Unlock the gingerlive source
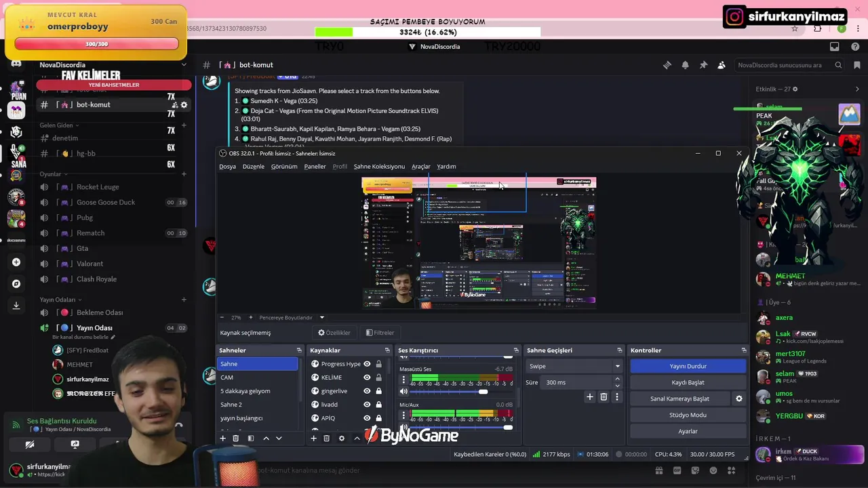This screenshot has width=868, height=488. [378, 391]
